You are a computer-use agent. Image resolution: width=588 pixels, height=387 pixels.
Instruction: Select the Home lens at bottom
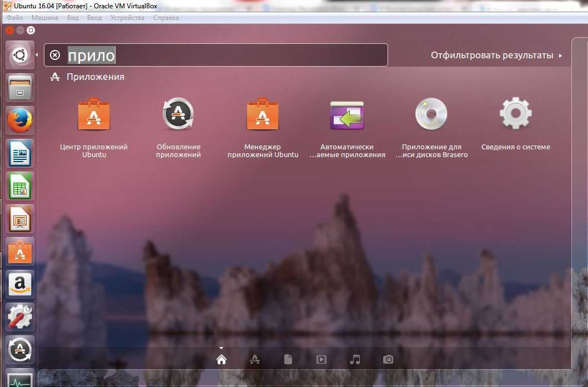coord(222,360)
